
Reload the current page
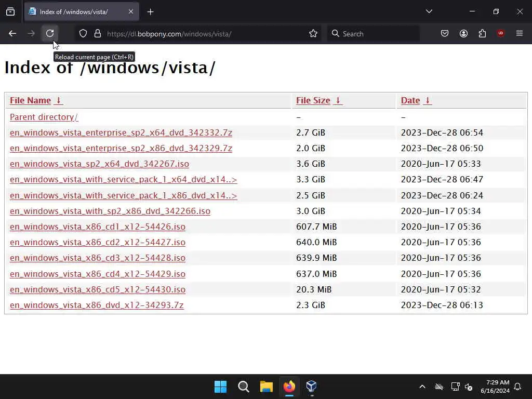[x=50, y=33]
